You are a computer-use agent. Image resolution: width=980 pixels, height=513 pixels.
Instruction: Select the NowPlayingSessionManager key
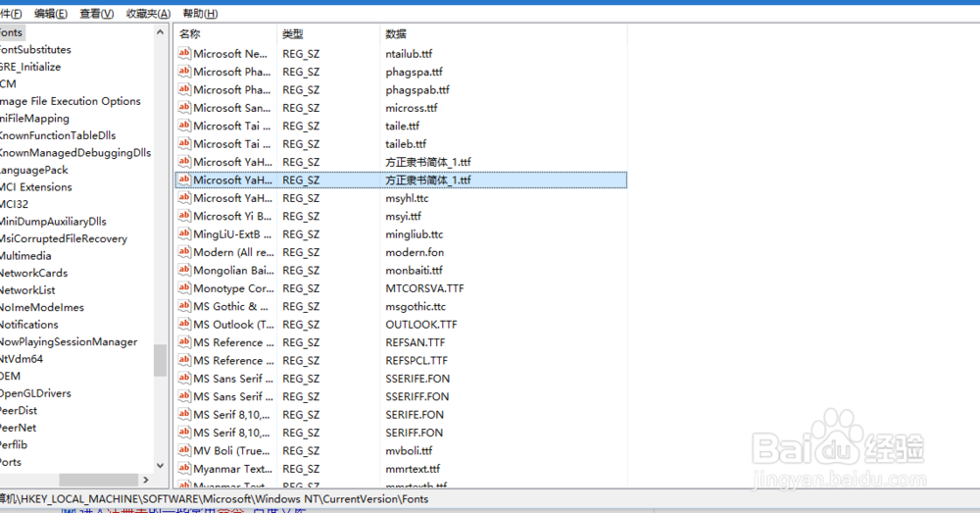click(x=69, y=341)
